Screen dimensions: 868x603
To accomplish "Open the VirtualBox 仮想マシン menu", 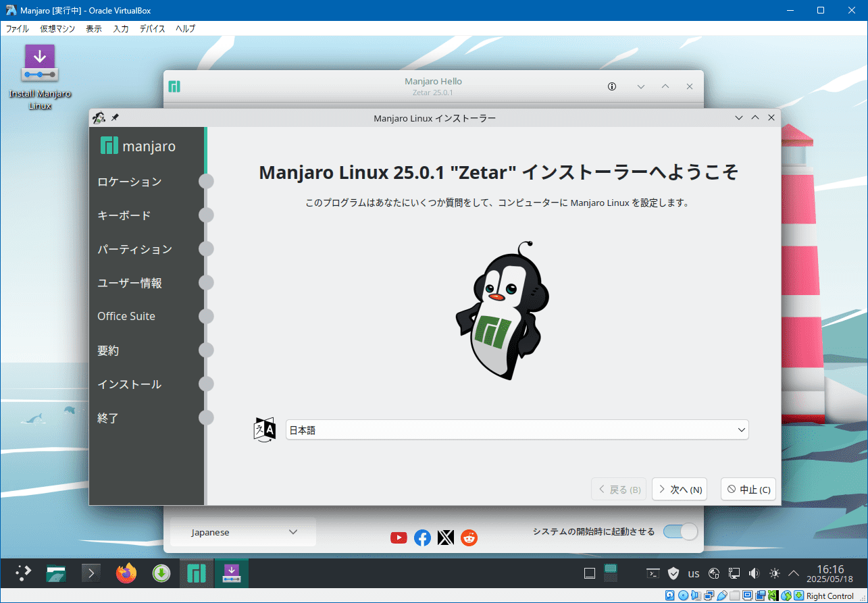I will coord(57,29).
